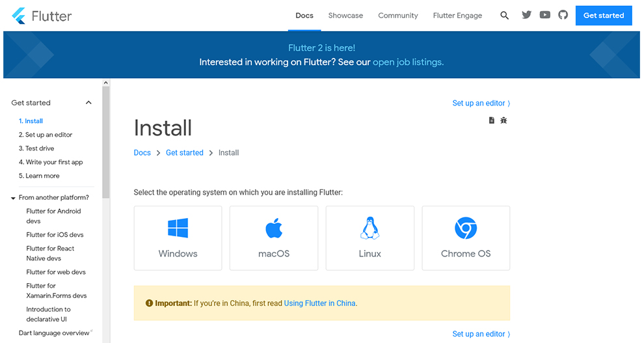Select the Windows operating system card
The image size is (644, 343).
[178, 238]
